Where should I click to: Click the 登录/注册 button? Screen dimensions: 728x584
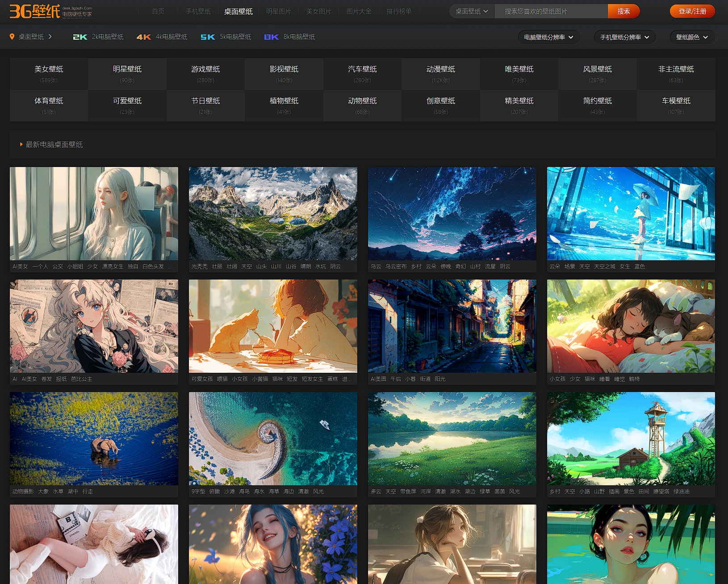(x=692, y=11)
